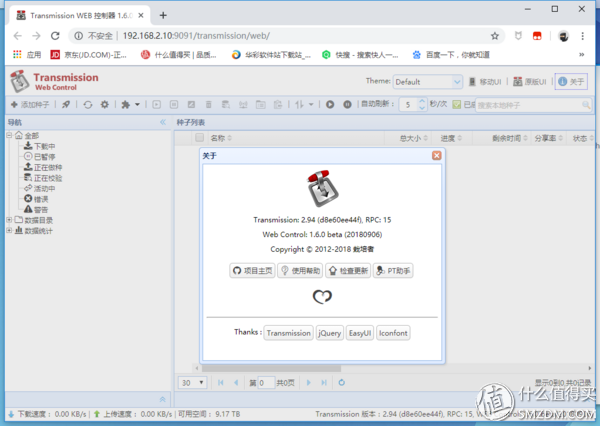Open the page size 30 dropdown
Screen dimensions: 600x426
192,382
